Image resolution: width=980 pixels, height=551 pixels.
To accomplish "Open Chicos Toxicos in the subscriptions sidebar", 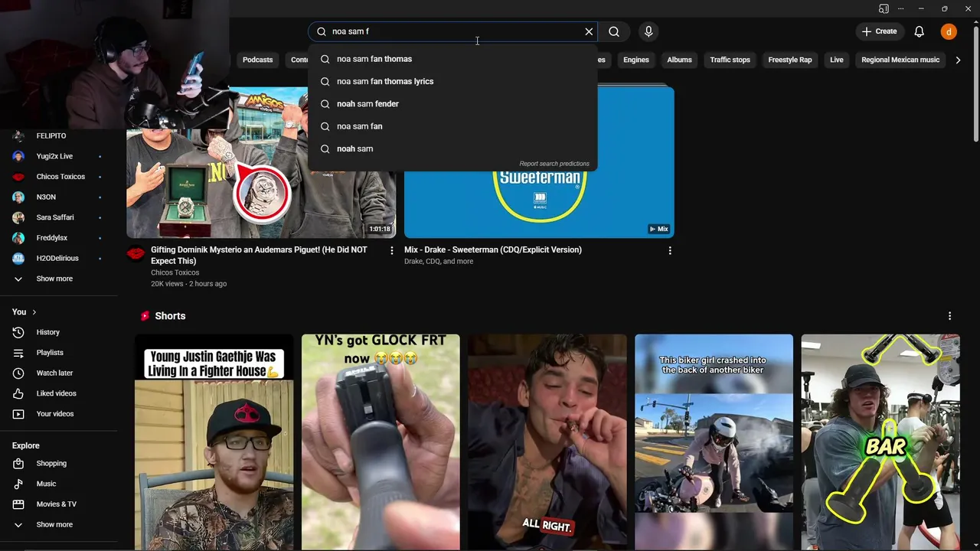I will pyautogui.click(x=58, y=177).
